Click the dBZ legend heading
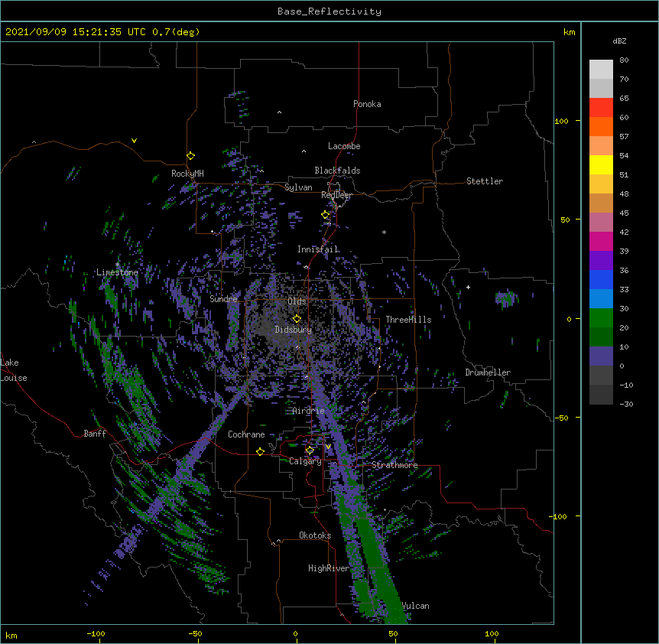 pyautogui.click(x=619, y=41)
